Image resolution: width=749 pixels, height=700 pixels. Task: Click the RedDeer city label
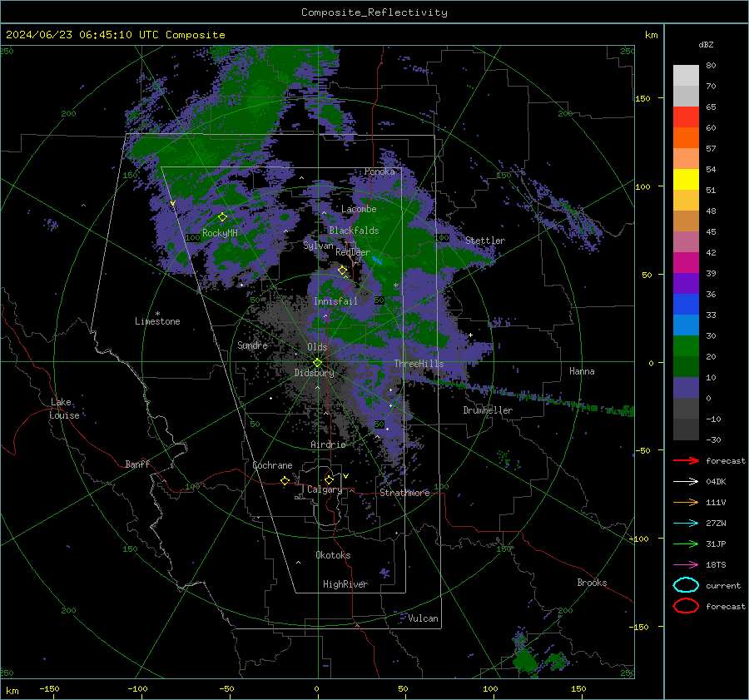(353, 252)
